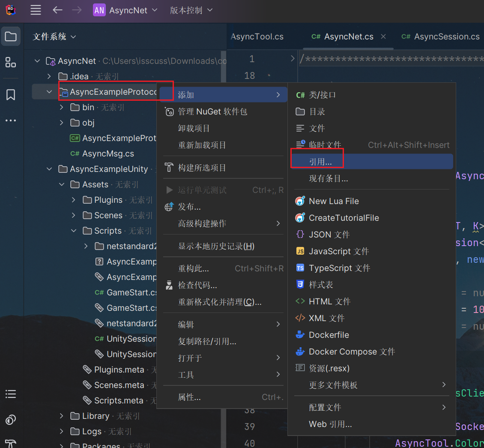Expand 配置文件 submenu
The image size is (484, 448).
coord(371,407)
